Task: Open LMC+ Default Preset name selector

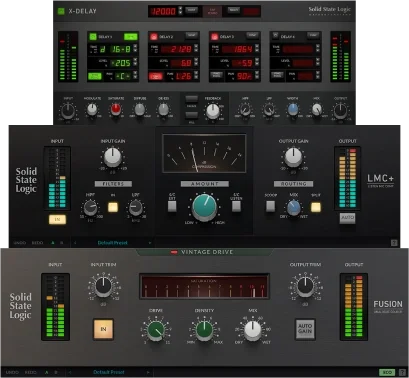Action: click(112, 243)
